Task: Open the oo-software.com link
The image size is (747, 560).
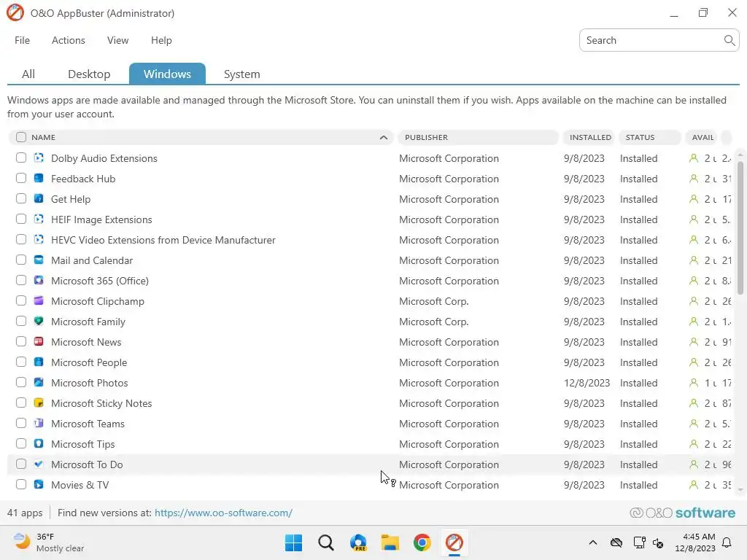Action: point(223,513)
